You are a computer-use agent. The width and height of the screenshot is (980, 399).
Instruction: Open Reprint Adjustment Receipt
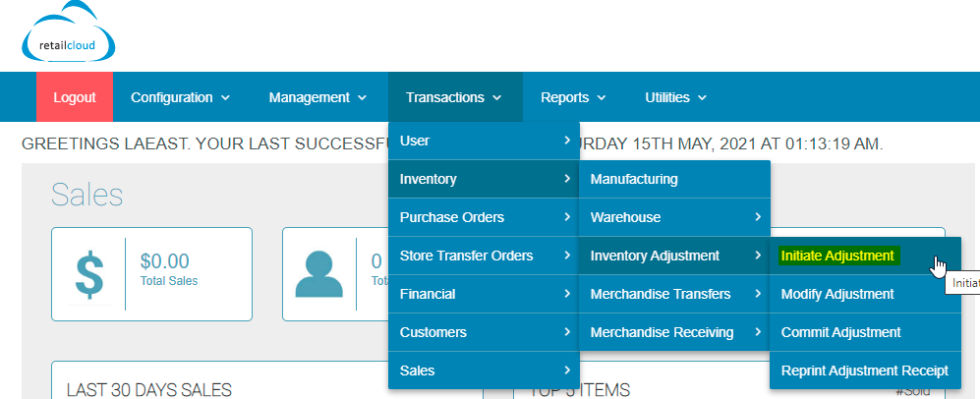(864, 370)
